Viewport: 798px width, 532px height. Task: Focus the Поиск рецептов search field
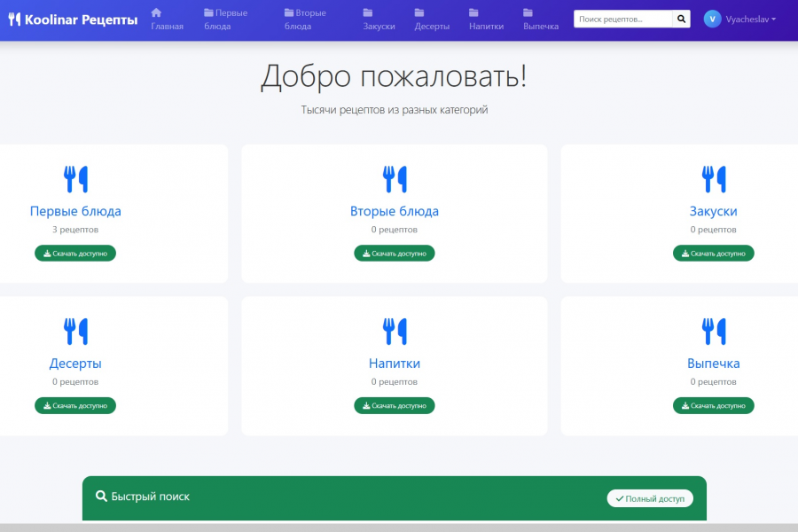pyautogui.click(x=623, y=19)
